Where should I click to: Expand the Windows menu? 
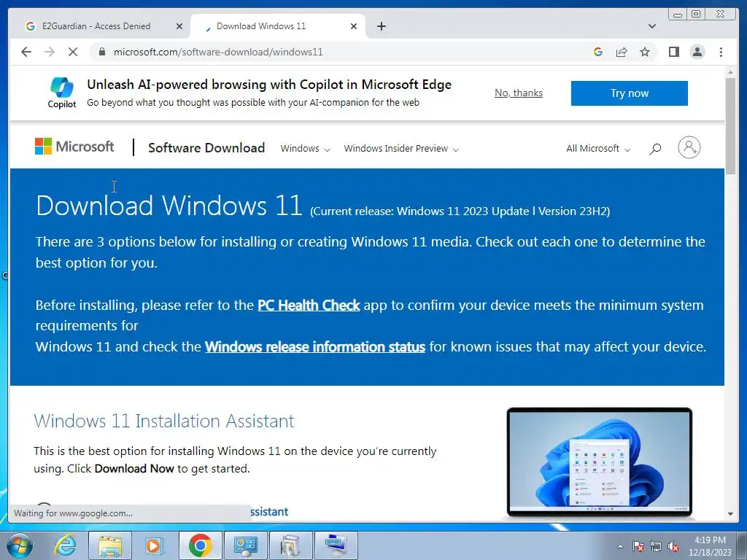coord(306,149)
